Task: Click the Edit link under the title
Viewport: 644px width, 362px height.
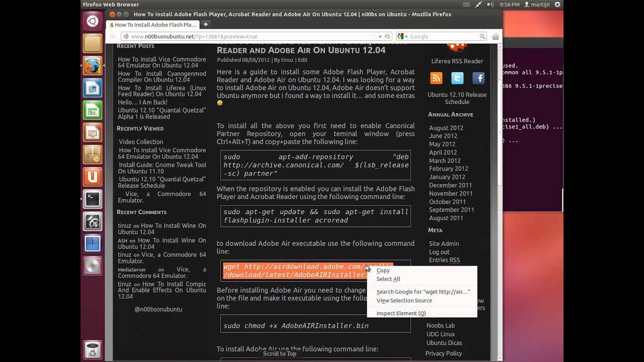Action: pyautogui.click(x=302, y=60)
